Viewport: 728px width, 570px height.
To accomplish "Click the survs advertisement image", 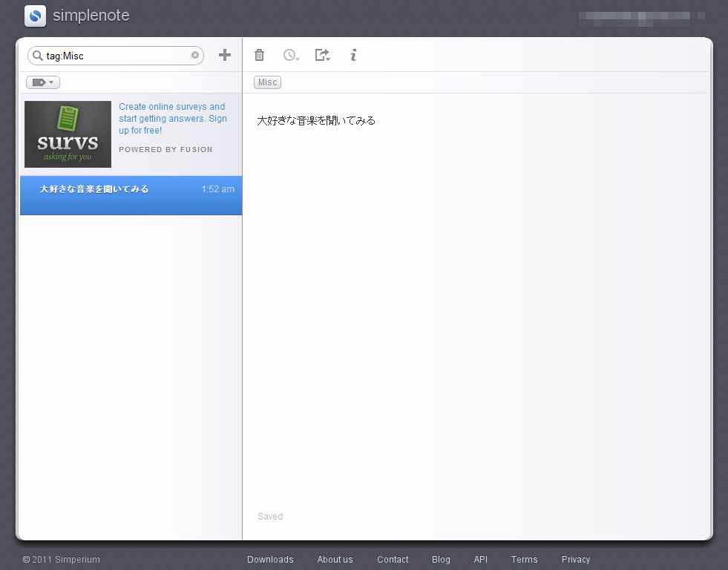I will coord(68,134).
